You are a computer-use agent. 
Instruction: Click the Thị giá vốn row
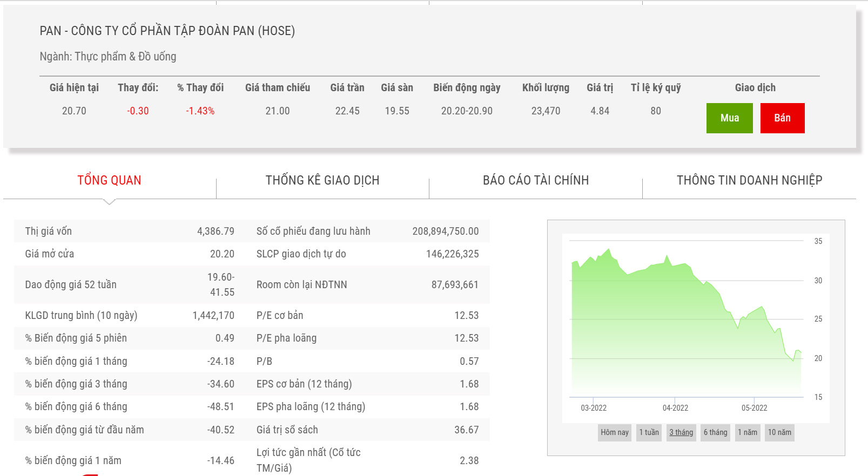[130, 231]
